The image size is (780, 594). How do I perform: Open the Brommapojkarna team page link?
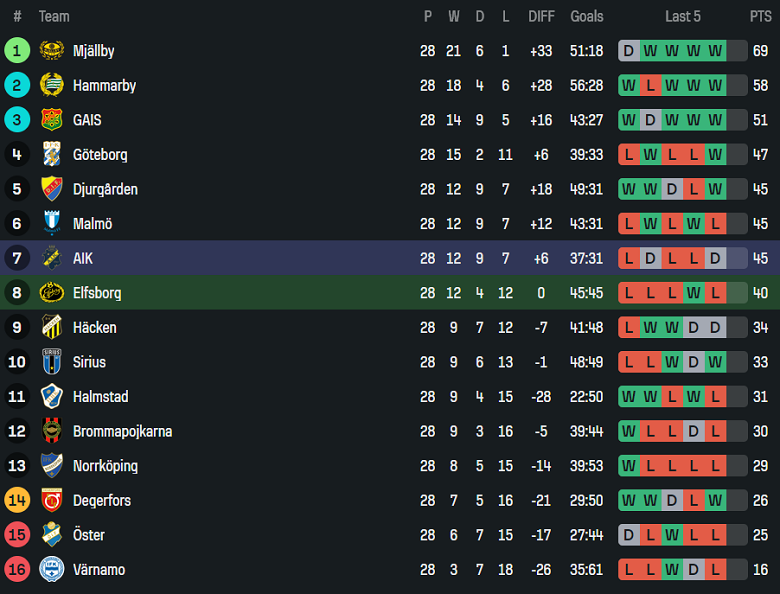(x=122, y=431)
